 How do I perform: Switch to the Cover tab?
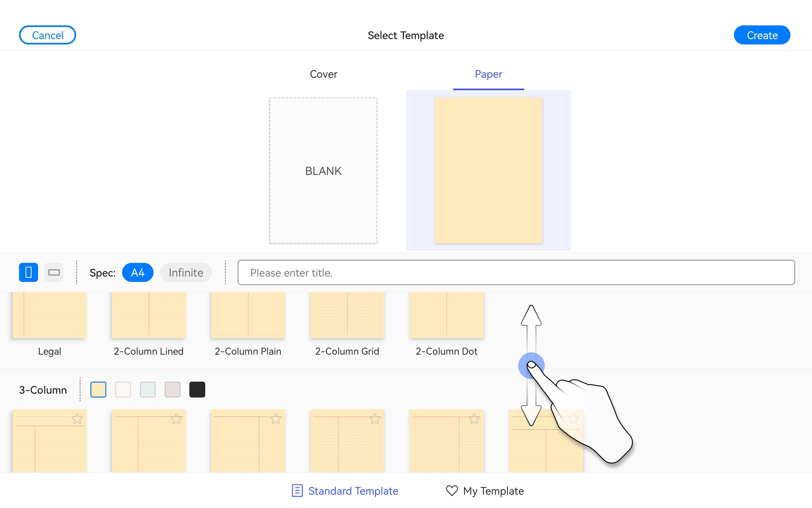click(324, 74)
